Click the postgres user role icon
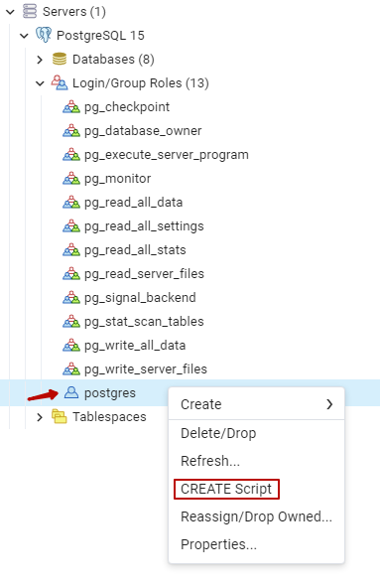Image resolution: width=380 pixels, height=588 pixels. [x=71, y=392]
